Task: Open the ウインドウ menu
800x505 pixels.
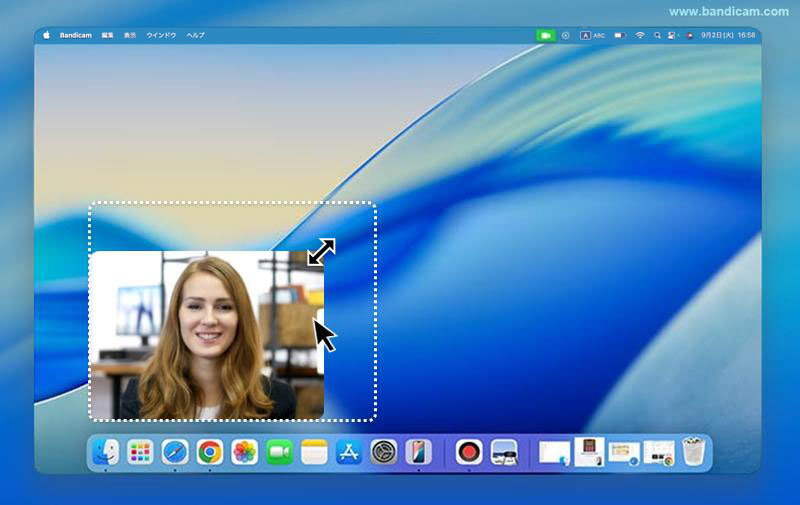Action: [161, 35]
